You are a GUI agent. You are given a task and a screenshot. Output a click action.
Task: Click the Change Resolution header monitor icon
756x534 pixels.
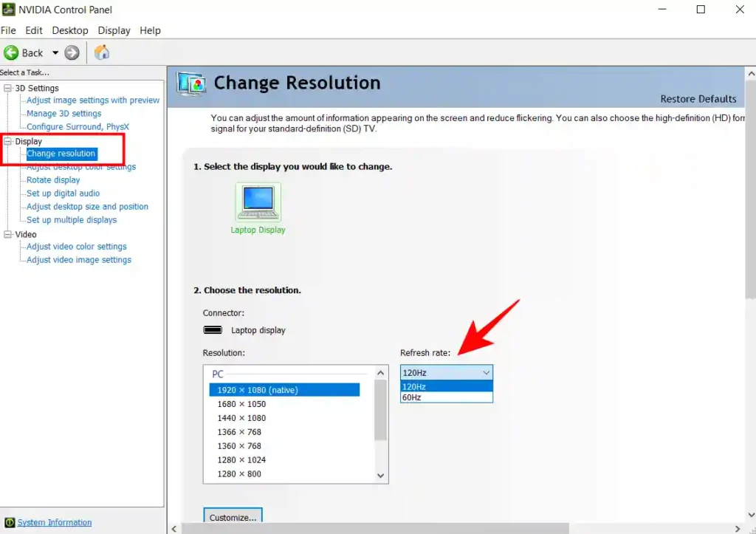193,83
